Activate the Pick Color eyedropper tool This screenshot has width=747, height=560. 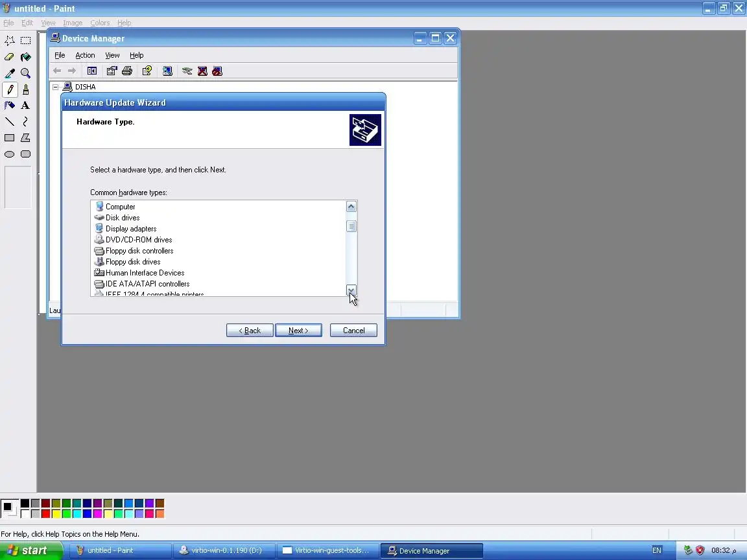tap(10, 73)
